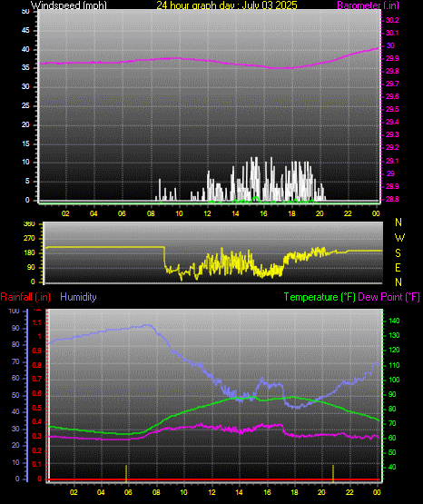Click the 15 windspeed axis value

[x=25, y=143]
